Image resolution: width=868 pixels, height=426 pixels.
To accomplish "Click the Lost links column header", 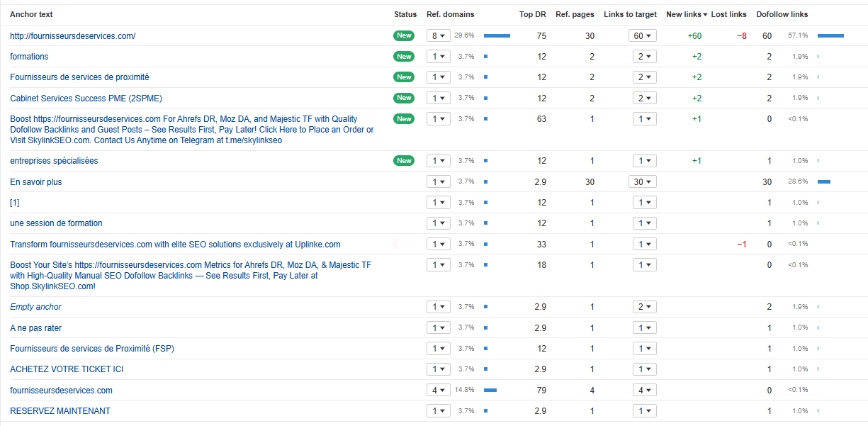I will coord(728,14).
